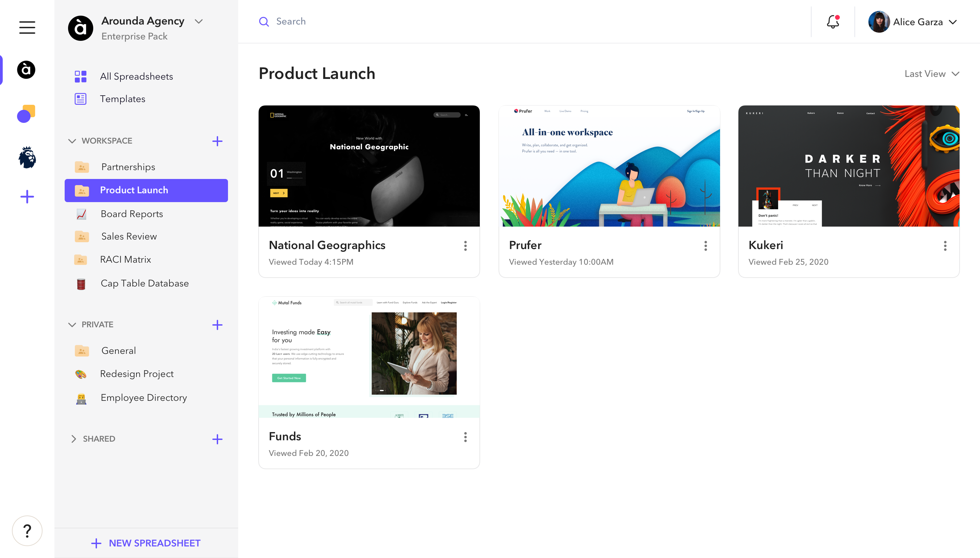Screen dimensions: 980x558
Task: Click the NEW SPREADSHEET button
Action: coord(146,543)
